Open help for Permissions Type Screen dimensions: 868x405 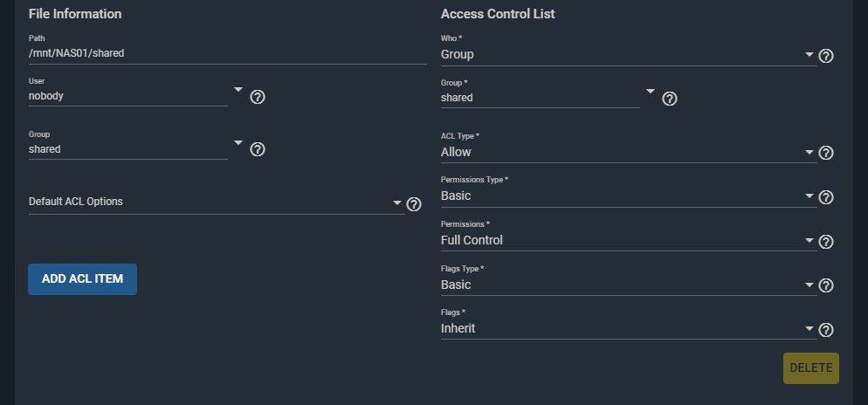point(826,197)
